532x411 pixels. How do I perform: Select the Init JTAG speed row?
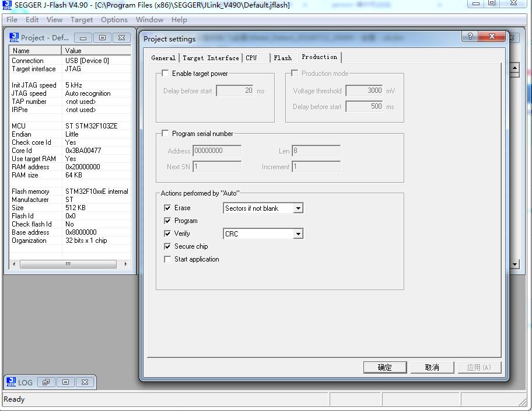[x=70, y=85]
